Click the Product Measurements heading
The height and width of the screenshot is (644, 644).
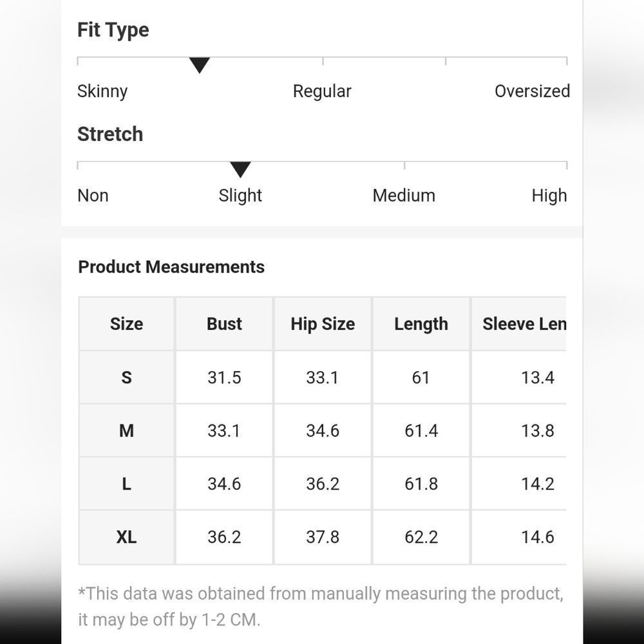pos(171,267)
